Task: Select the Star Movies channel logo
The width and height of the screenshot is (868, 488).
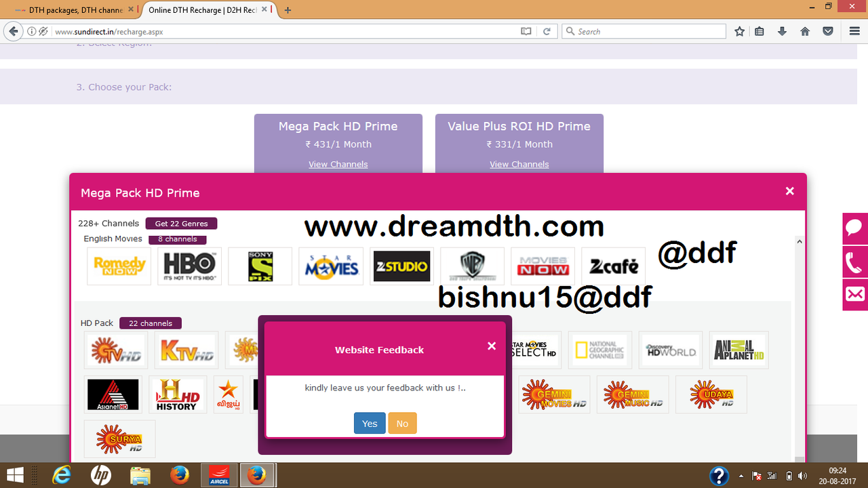Action: pyautogui.click(x=331, y=266)
